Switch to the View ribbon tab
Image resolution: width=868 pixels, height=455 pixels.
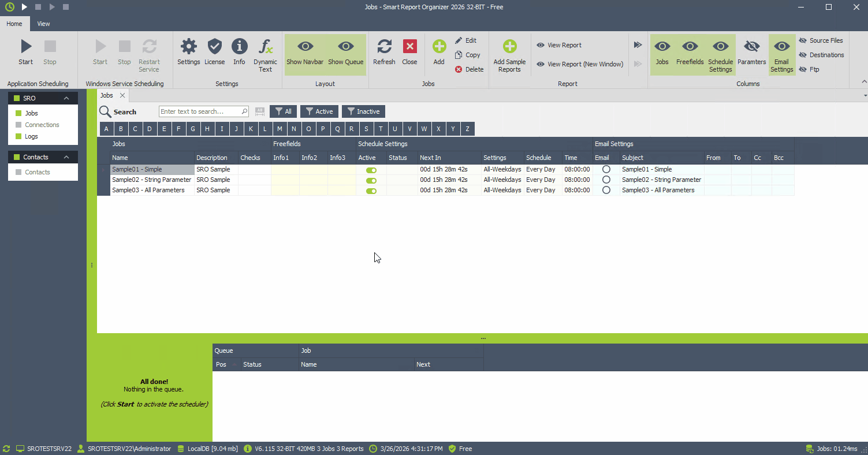pyautogui.click(x=43, y=24)
